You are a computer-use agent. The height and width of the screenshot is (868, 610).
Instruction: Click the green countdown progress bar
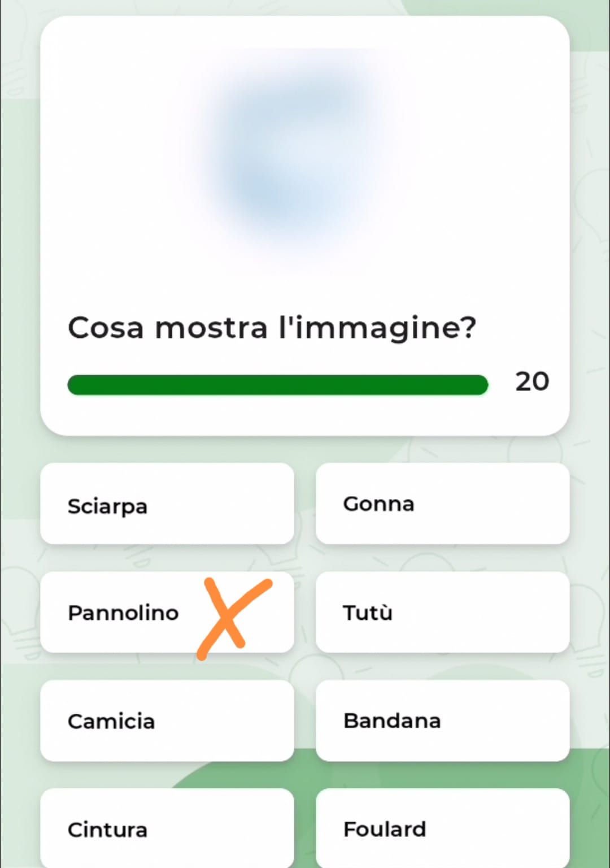[x=277, y=385]
